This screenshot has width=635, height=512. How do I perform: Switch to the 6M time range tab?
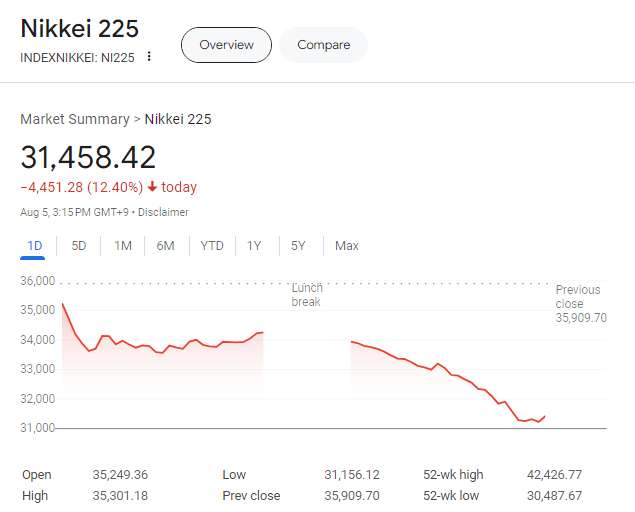pos(166,246)
